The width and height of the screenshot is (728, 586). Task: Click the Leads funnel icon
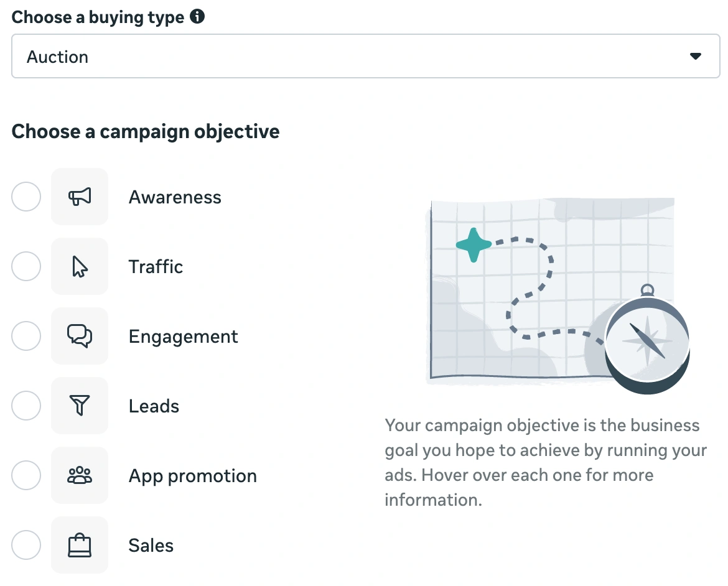pos(80,406)
